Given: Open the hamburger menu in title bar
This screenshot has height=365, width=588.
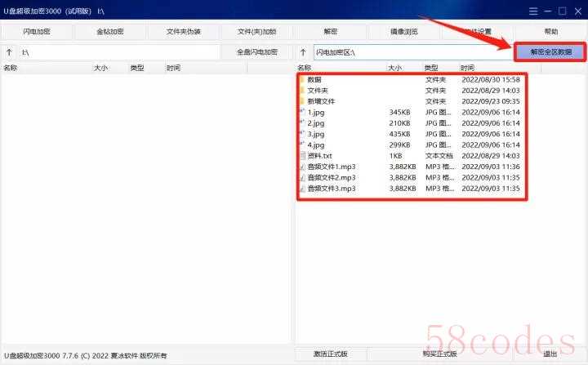Looking at the screenshot, I should [x=533, y=11].
